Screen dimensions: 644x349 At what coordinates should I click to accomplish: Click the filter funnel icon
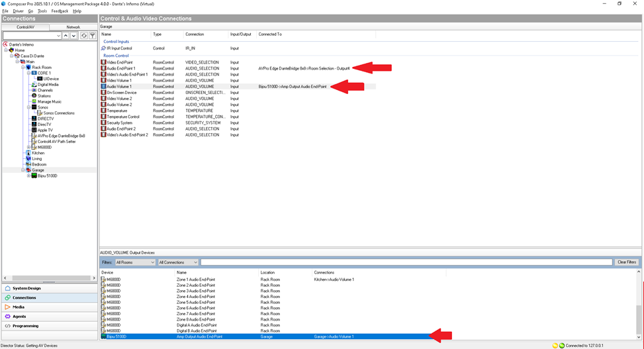[x=93, y=36]
